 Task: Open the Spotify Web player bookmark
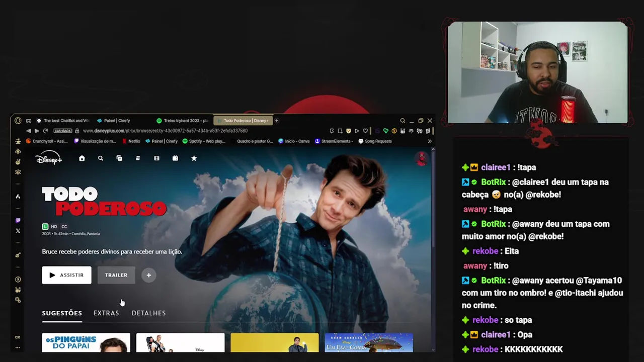click(204, 141)
